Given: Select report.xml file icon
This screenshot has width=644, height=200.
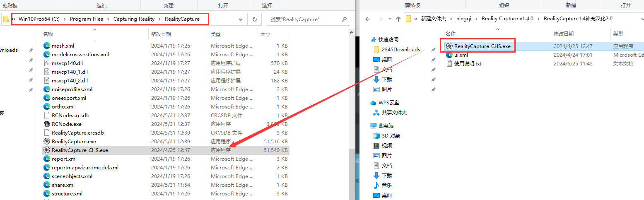Looking at the screenshot, I should 46,159.
